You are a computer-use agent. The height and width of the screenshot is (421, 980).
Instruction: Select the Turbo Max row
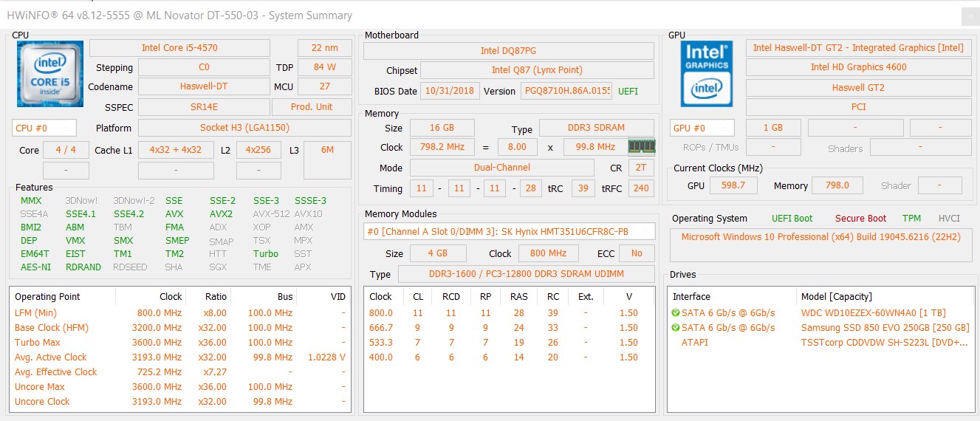pyautogui.click(x=180, y=342)
